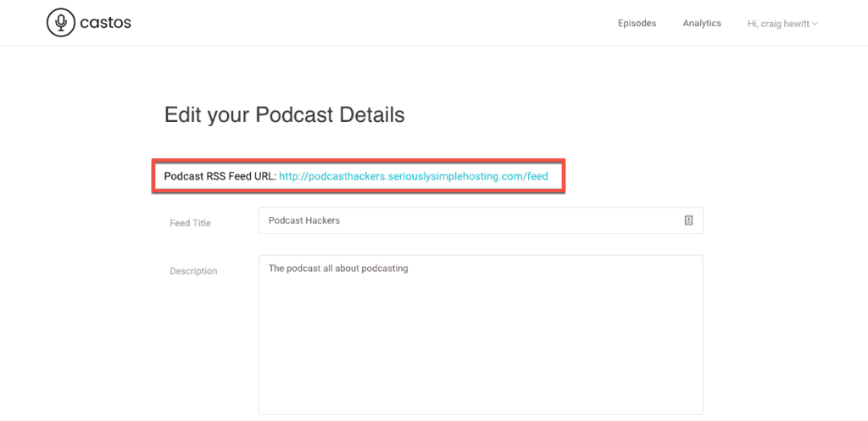Open the Episodes page
The height and width of the screenshot is (421, 868).
pyautogui.click(x=637, y=24)
